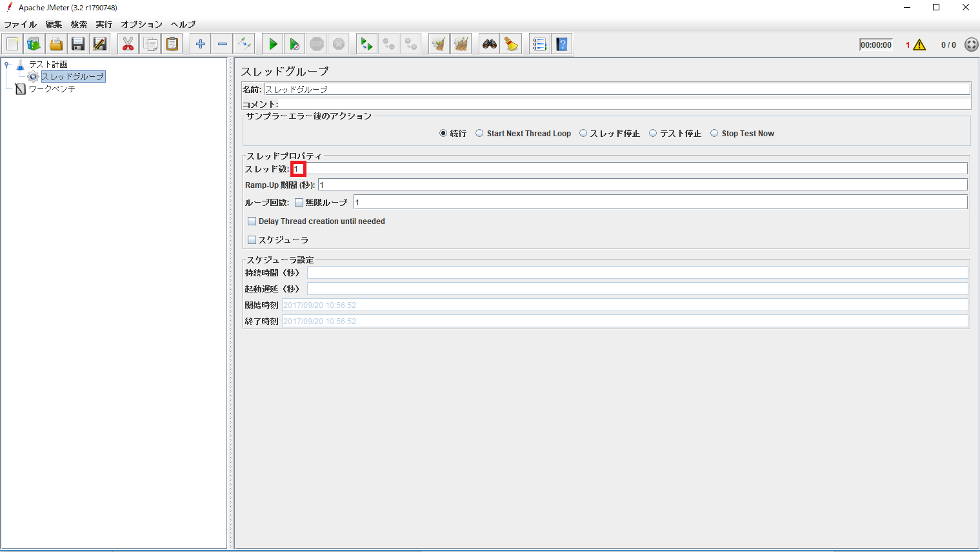Open JMeter Help with question mark icon
This screenshot has width=980, height=552.
tap(561, 43)
